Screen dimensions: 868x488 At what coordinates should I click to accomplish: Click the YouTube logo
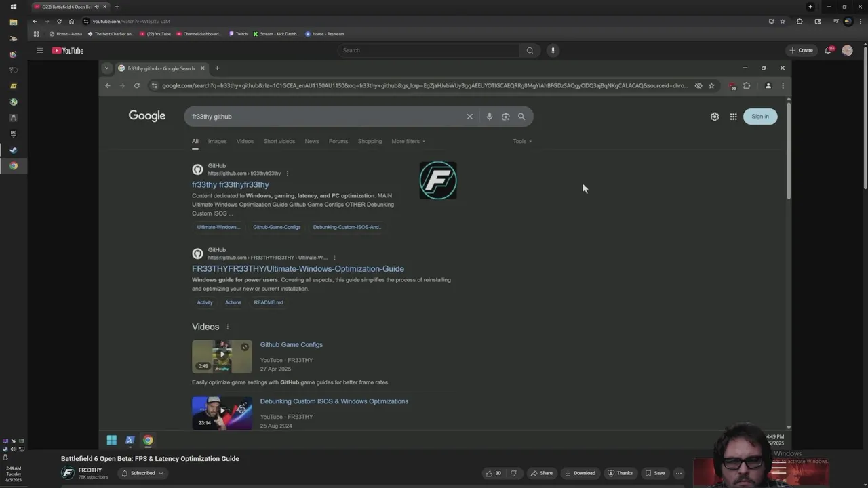[68, 50]
